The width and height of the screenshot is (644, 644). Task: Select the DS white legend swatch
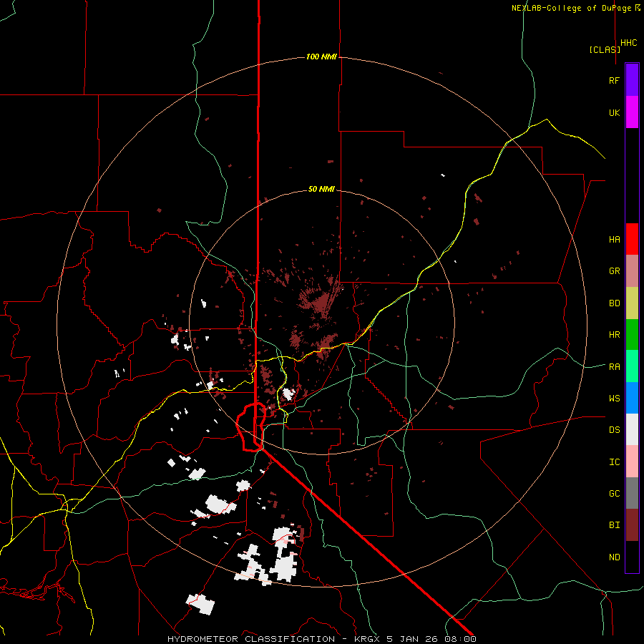(x=632, y=429)
